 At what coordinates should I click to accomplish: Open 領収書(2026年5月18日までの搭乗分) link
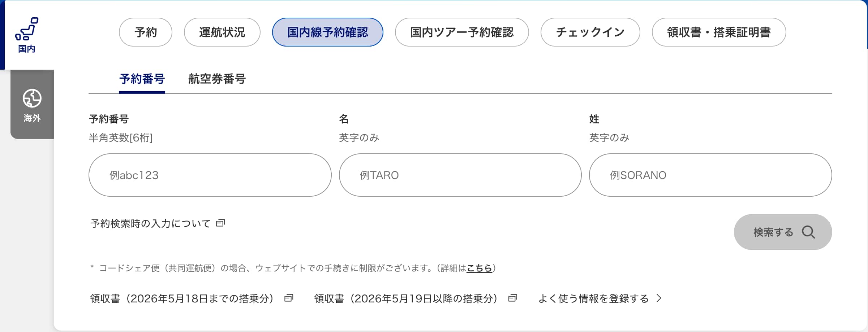(x=182, y=298)
